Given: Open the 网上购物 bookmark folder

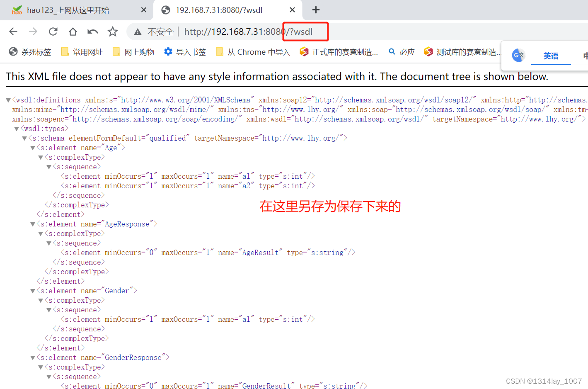Looking at the screenshot, I should tap(133, 52).
